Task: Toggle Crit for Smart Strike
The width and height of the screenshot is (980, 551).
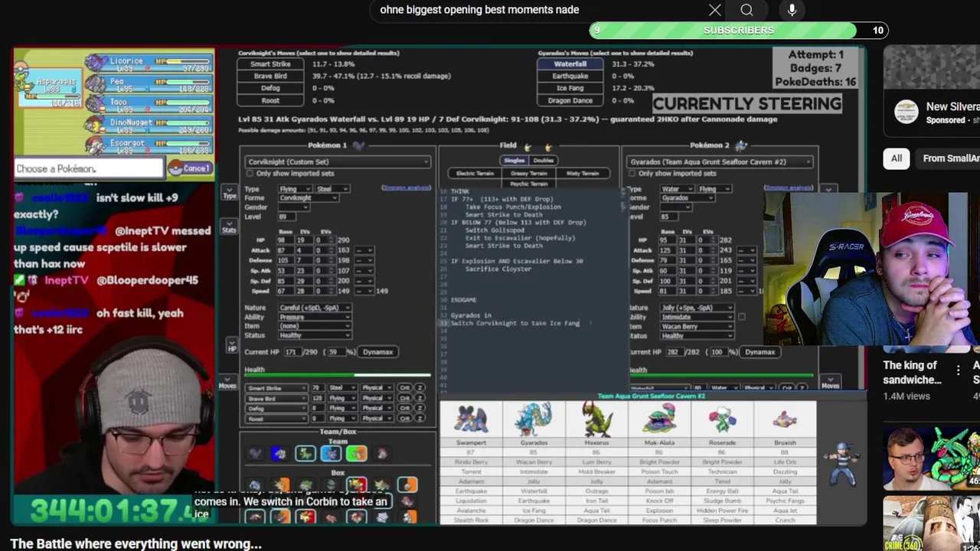Action: 405,388
